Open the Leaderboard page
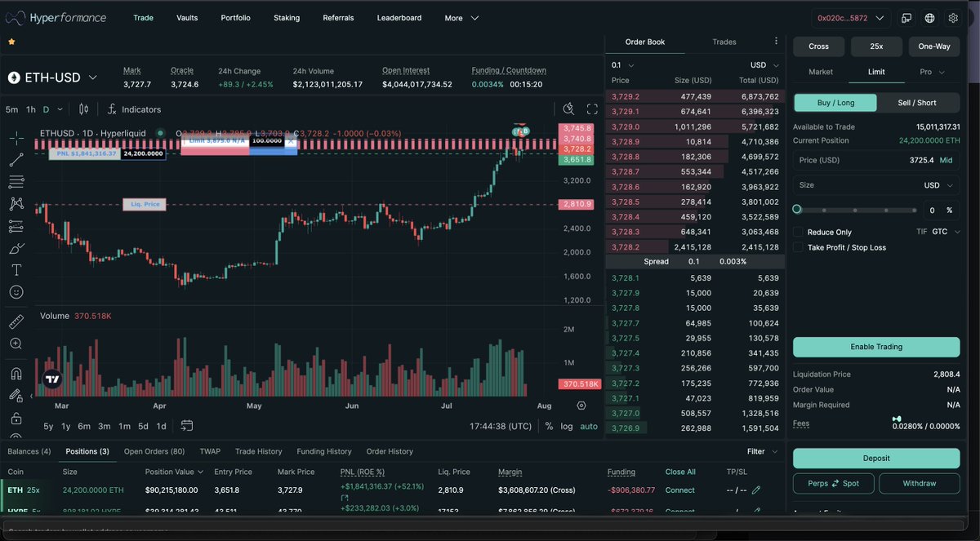Image resolution: width=980 pixels, height=541 pixels. [x=399, y=18]
